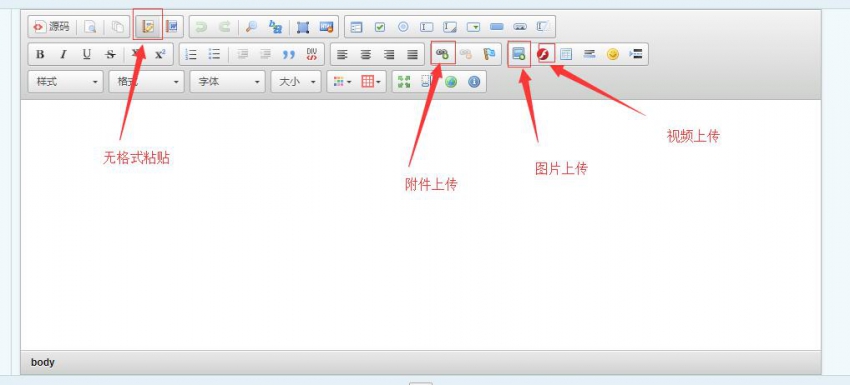This screenshot has width=850, height=385.
Task: Click the globe icon in the toolbar
Action: [x=450, y=82]
